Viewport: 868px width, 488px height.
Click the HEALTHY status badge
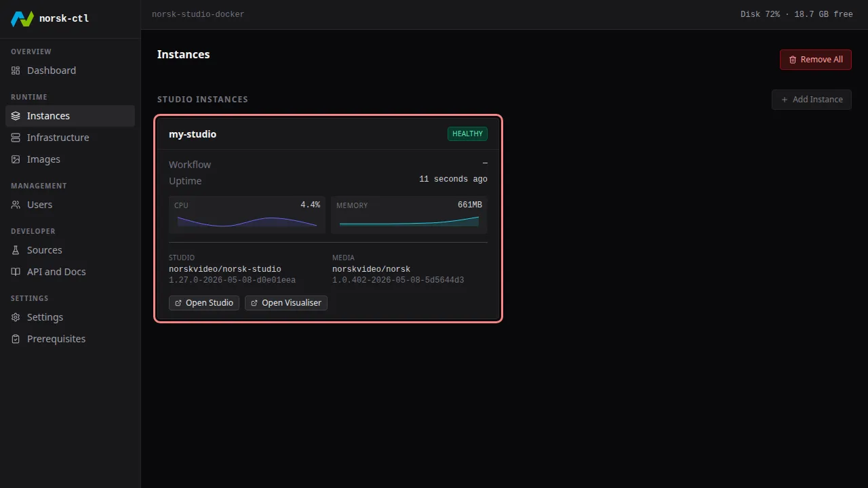point(467,134)
